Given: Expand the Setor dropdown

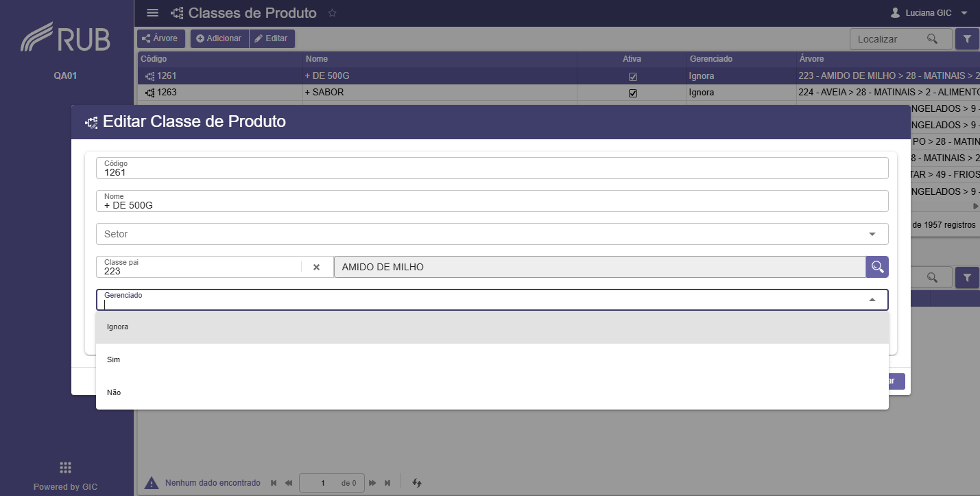Looking at the screenshot, I should [x=872, y=234].
